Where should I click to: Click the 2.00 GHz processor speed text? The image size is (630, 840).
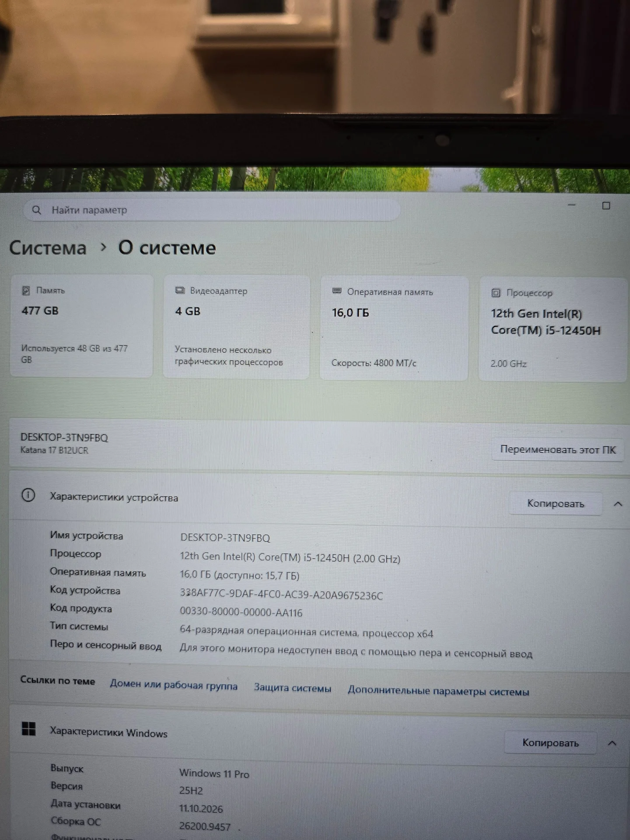[508, 364]
